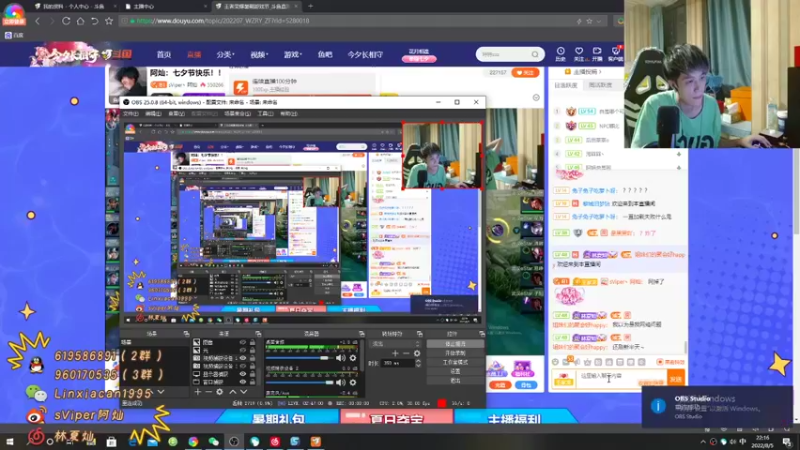Open 设置 from OBS controls
800x450 pixels.
(x=455, y=371)
